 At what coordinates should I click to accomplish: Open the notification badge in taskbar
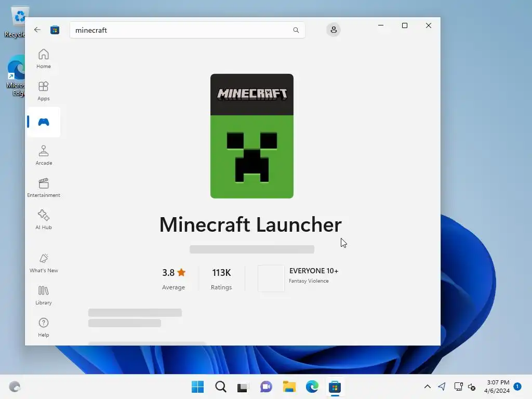(x=517, y=386)
